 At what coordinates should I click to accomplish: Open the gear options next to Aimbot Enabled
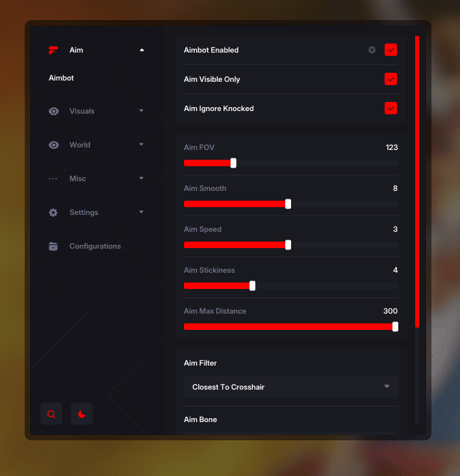372,50
